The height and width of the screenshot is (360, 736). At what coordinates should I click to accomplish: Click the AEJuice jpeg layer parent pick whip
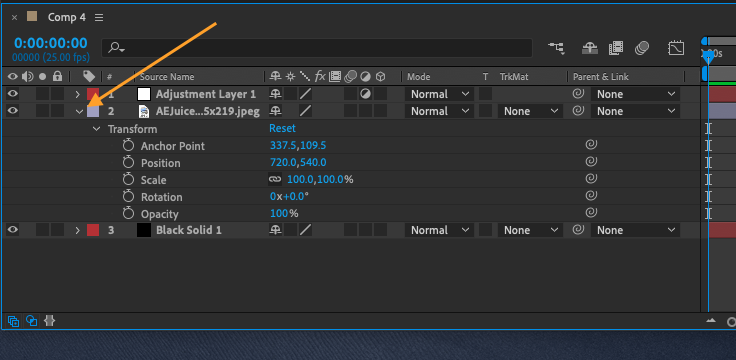[x=578, y=110]
